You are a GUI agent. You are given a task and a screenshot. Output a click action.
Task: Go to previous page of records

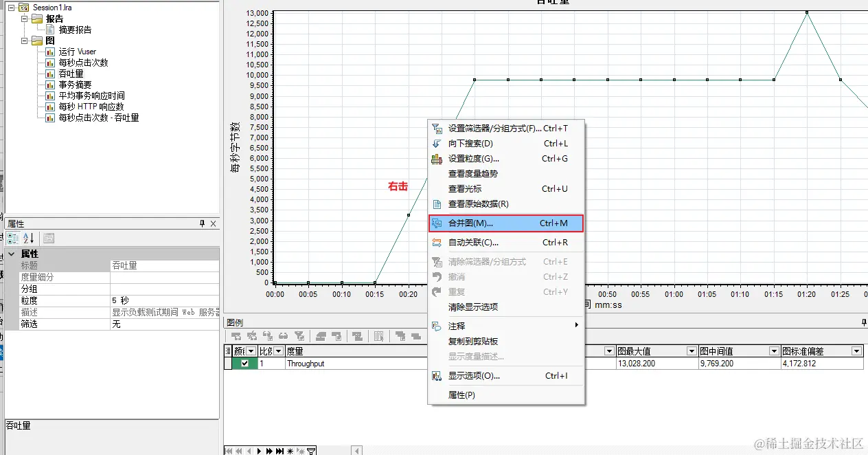tap(239, 452)
